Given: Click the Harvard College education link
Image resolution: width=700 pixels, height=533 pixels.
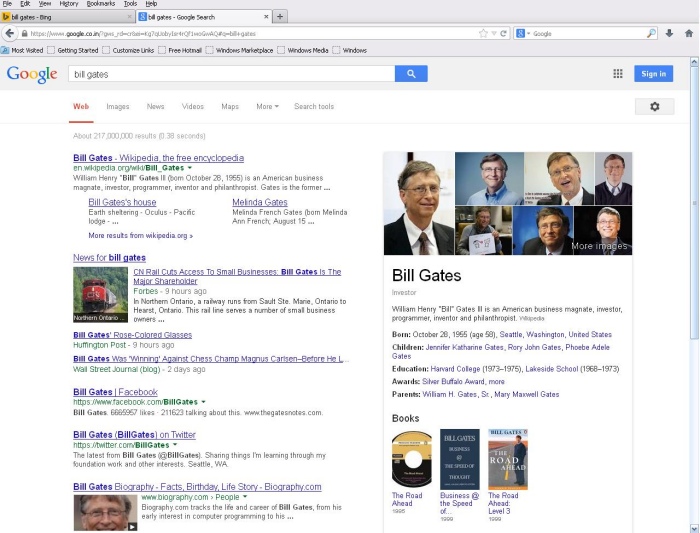Looking at the screenshot, I should (x=455, y=369).
